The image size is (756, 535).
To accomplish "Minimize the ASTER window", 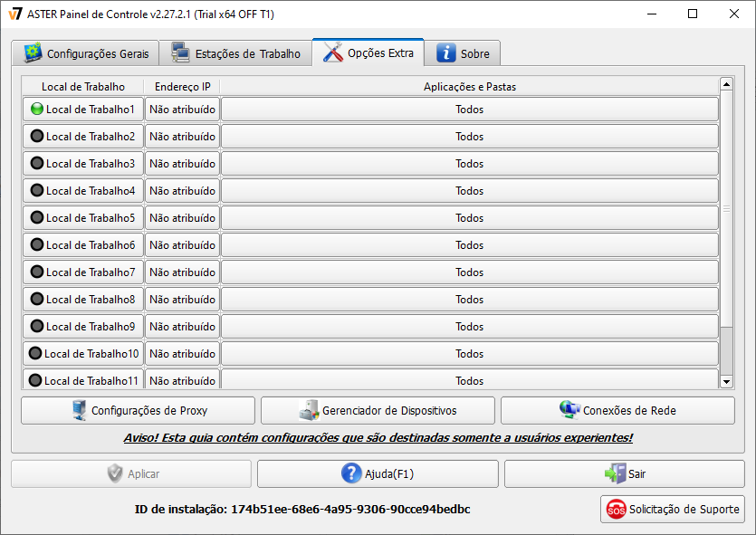I will (651, 14).
